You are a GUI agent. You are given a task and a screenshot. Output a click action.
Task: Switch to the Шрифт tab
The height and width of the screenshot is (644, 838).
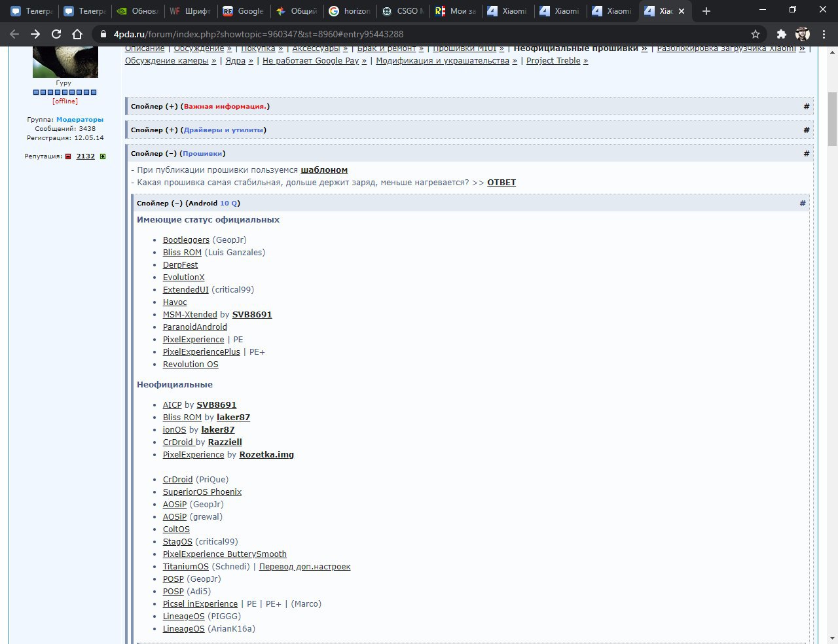[x=190, y=11]
